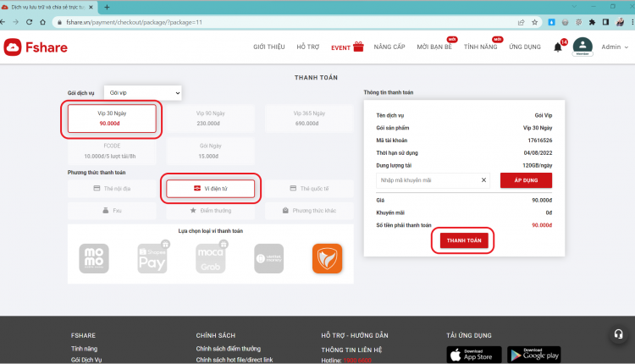Open the browser side panel
The image size is (635, 364).
[605, 22]
